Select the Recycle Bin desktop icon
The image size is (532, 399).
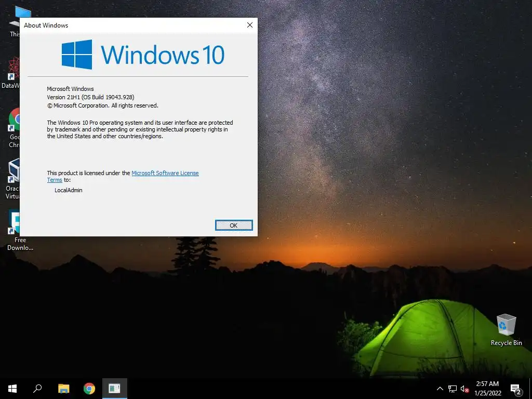pyautogui.click(x=506, y=329)
